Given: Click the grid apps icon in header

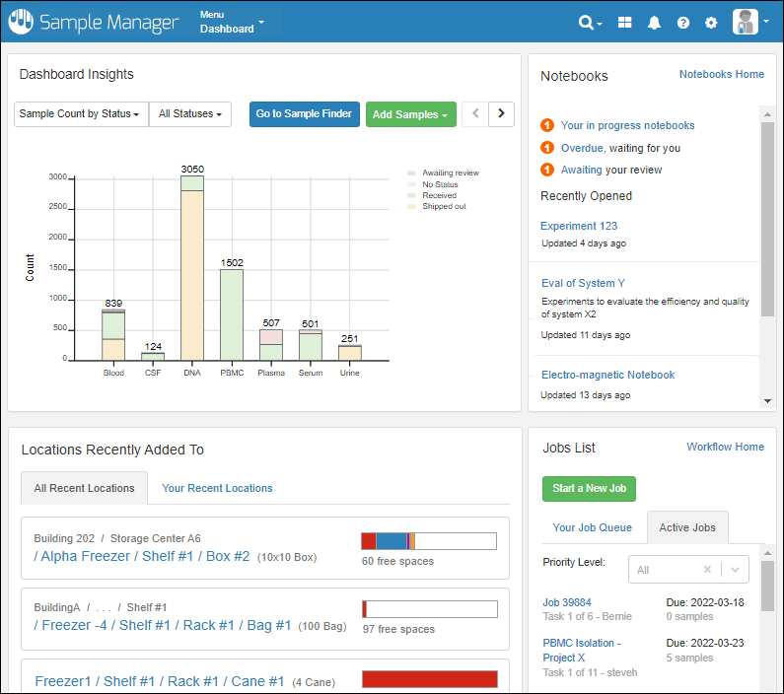Looking at the screenshot, I should (625, 23).
